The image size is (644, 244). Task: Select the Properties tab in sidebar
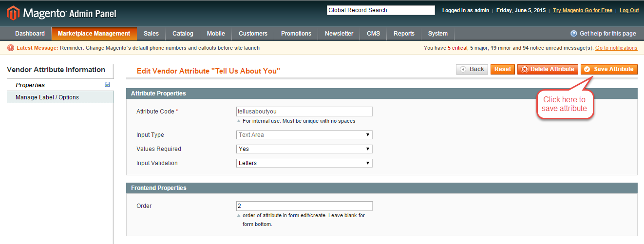60,85
